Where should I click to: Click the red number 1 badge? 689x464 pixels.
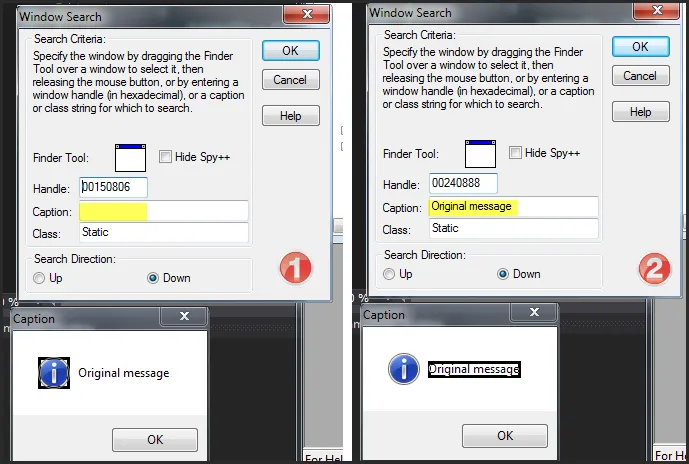click(296, 268)
